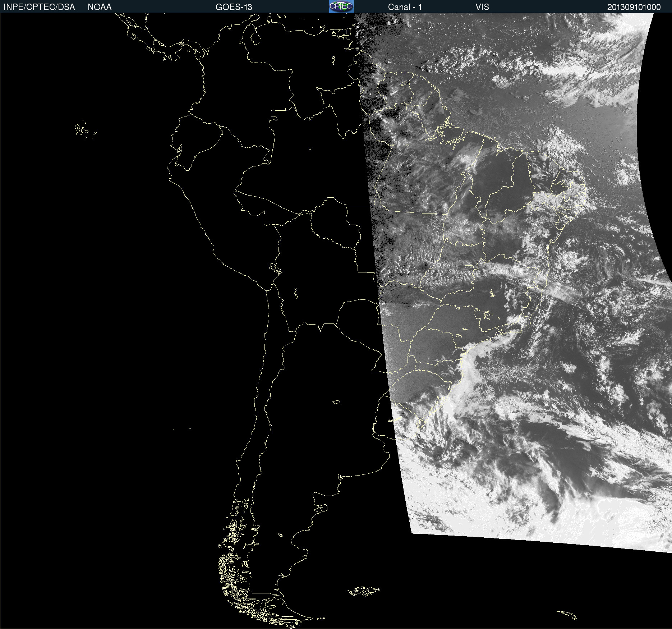This screenshot has height=629, width=672.
Task: Click the CPTEC logo in the header
Action: 341,6
